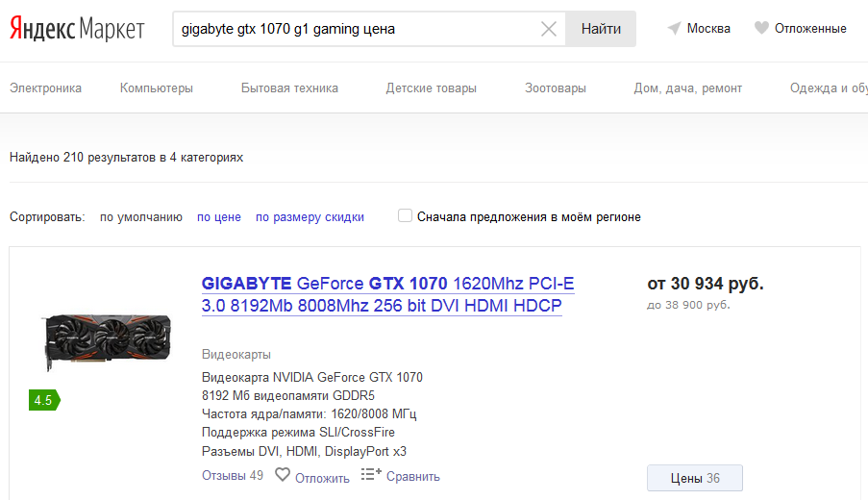The height and width of the screenshot is (500, 868).
Task: Open the Отложенные saved items
Action: 810,28
